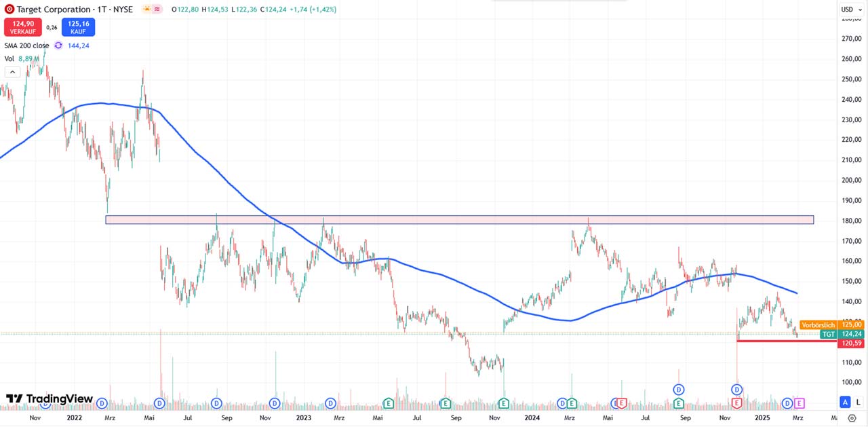Click the red 120,59 line price label
Screen dimensions: 868x427
851,344
